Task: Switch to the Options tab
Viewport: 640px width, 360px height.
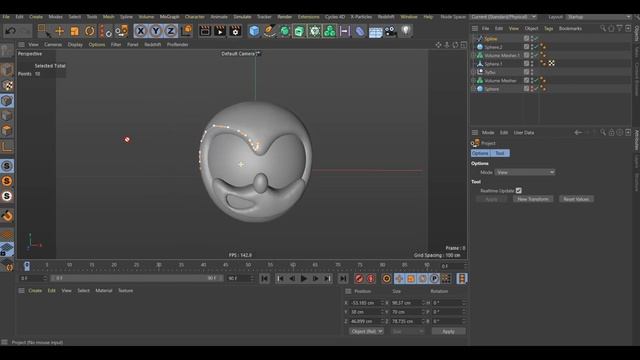Action: 480,153
